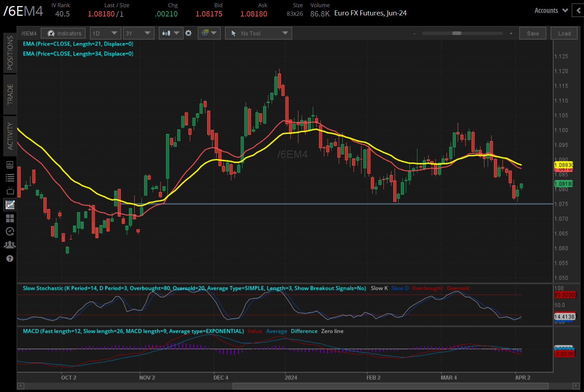The width and height of the screenshot is (584, 392).
Task: Click the Indicators button
Action: 63,33
